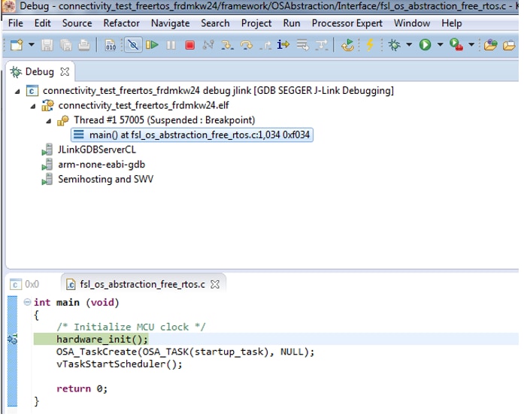524x420 pixels.
Task: Collapse connectivity_test_freertos_frdmkw24.elf node
Action: 34,106
